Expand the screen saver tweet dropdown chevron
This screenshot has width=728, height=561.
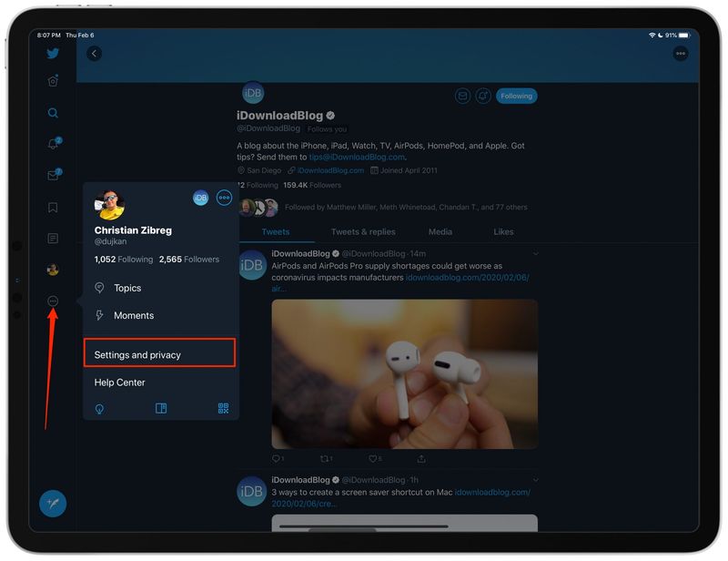535,480
